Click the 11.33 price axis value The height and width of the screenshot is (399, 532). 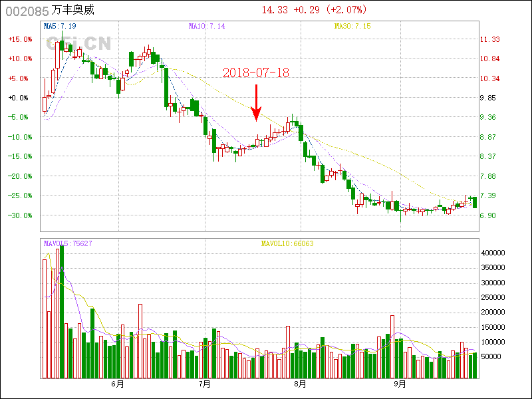tap(489, 39)
